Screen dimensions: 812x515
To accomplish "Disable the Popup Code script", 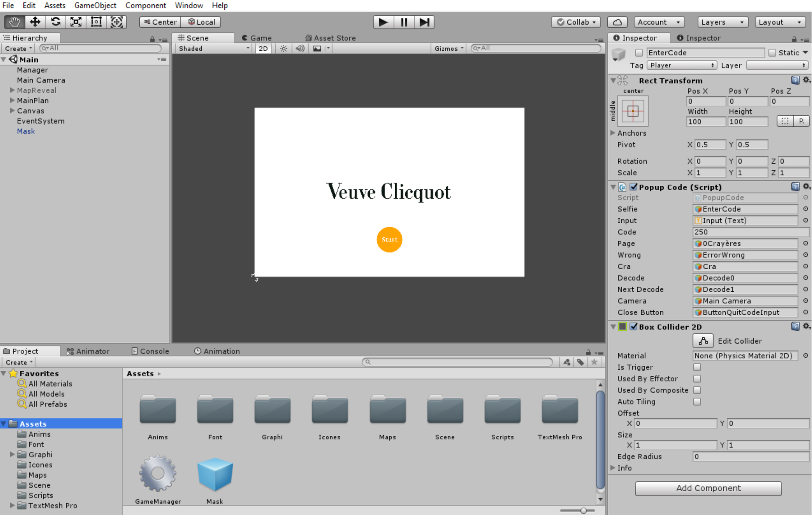I will point(634,187).
